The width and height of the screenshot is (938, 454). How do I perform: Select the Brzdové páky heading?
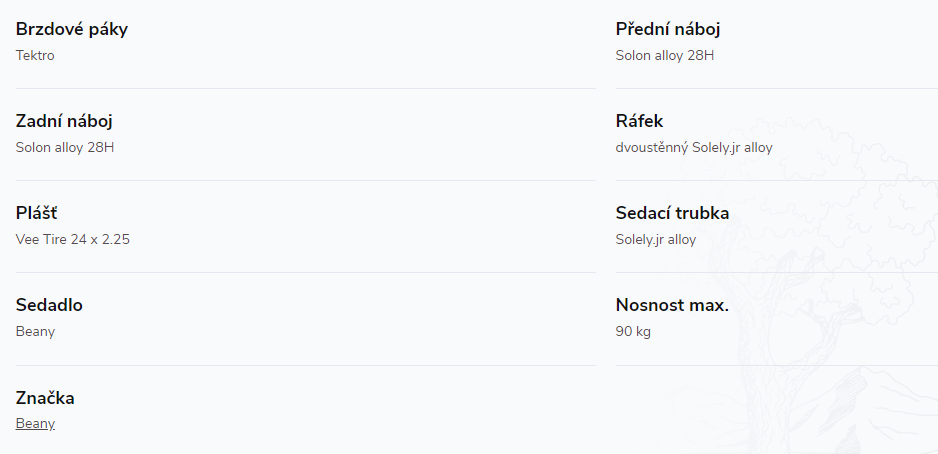(x=72, y=29)
